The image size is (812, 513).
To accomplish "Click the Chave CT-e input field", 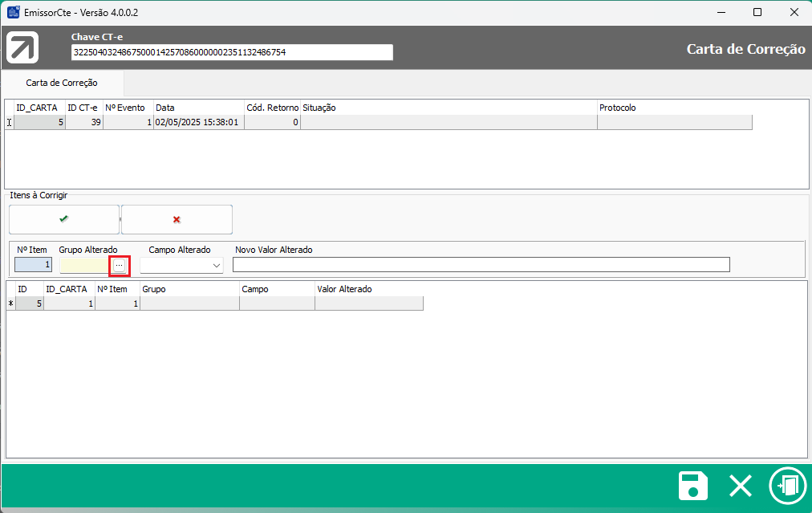I will click(x=232, y=52).
